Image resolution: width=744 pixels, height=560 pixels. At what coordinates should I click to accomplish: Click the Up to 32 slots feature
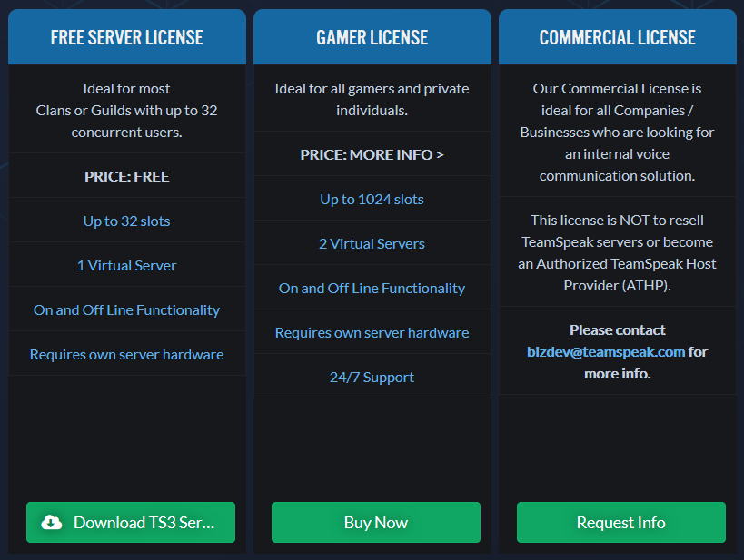tap(127, 221)
